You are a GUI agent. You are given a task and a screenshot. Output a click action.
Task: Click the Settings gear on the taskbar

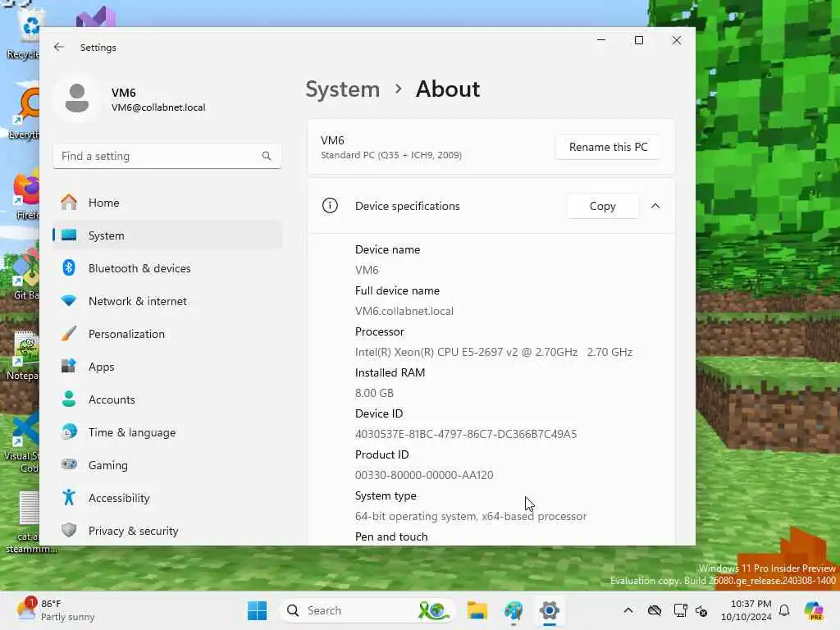tap(549, 610)
